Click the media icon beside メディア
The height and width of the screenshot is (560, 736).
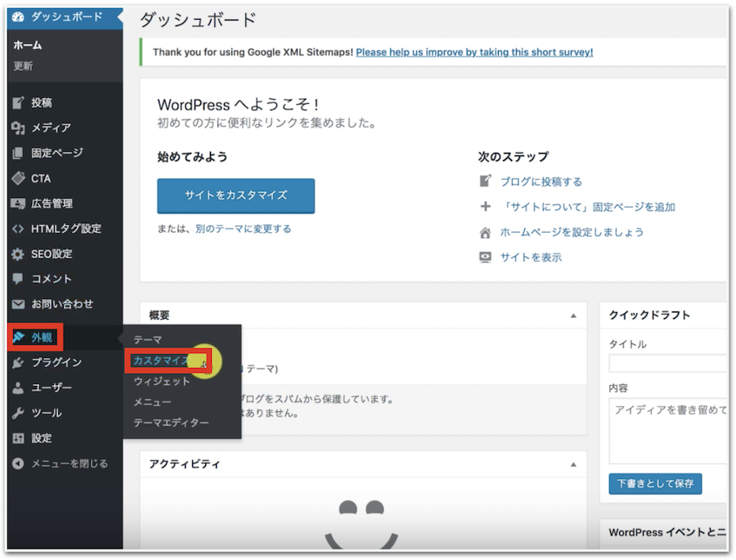point(18,128)
